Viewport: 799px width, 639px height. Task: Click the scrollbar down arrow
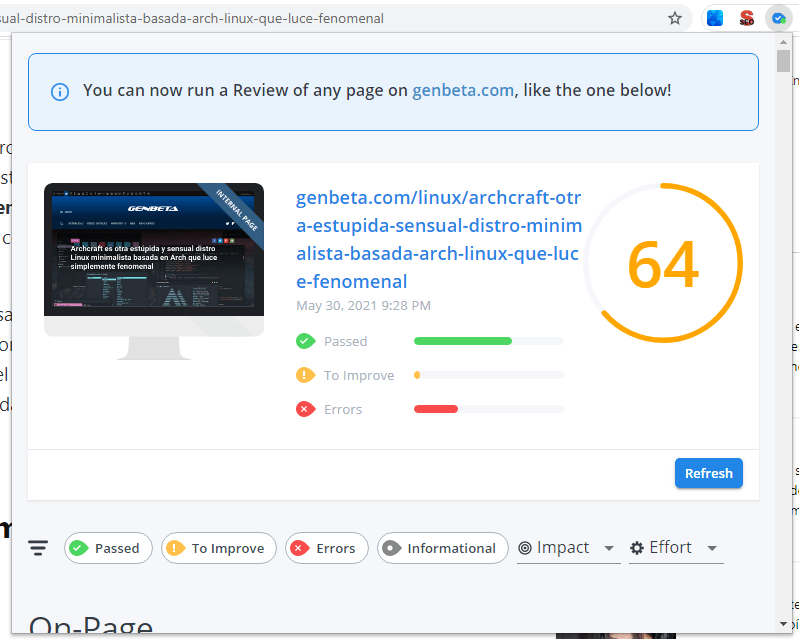coord(783,624)
